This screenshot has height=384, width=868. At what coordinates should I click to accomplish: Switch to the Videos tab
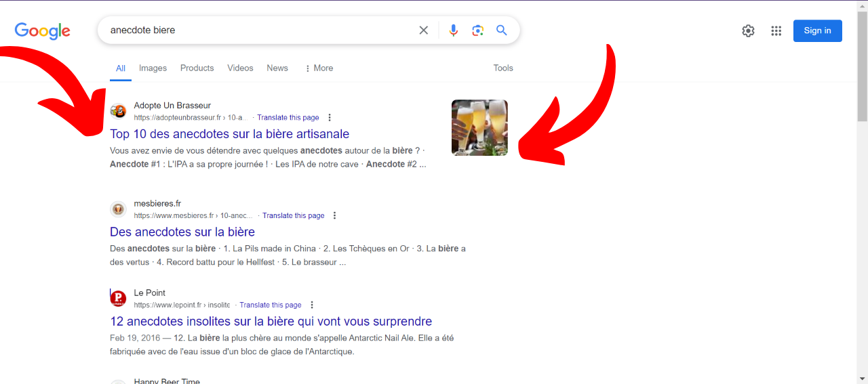pos(240,68)
